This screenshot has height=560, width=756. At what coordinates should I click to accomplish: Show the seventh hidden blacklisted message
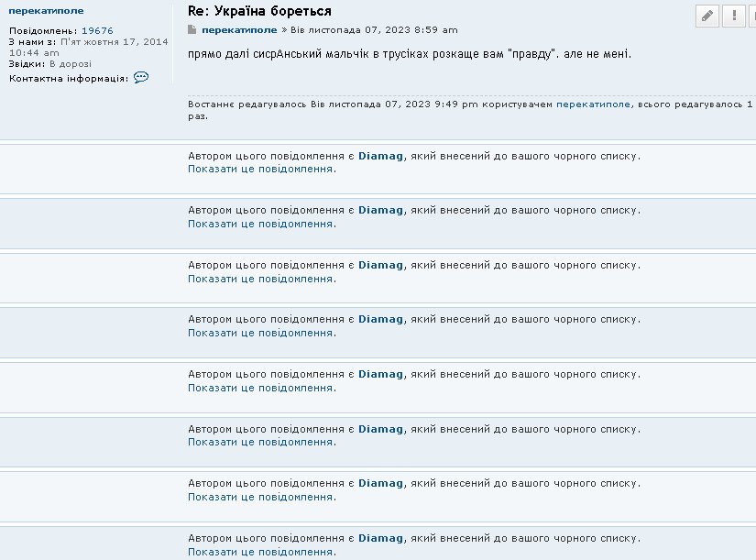click(x=260, y=497)
